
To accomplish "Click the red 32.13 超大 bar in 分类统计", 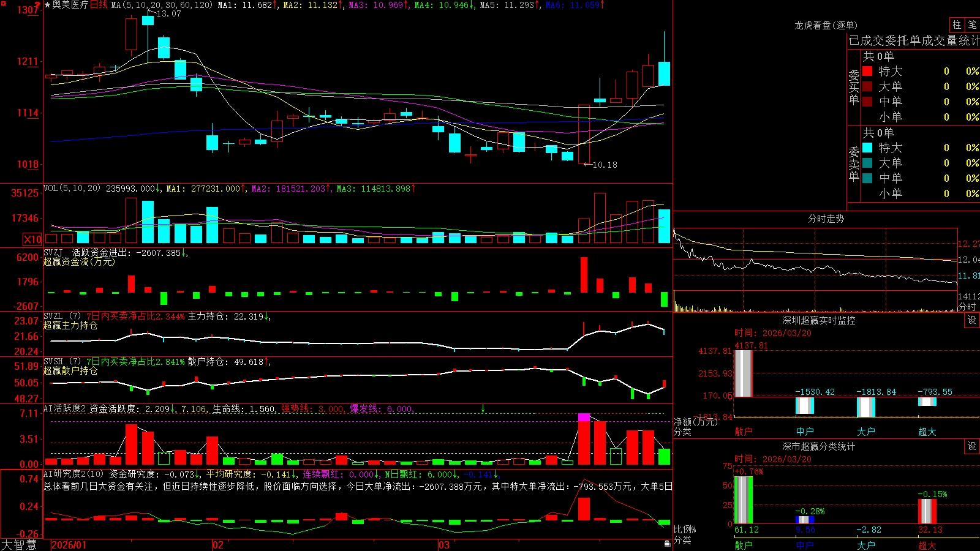I will pyautogui.click(x=927, y=511).
